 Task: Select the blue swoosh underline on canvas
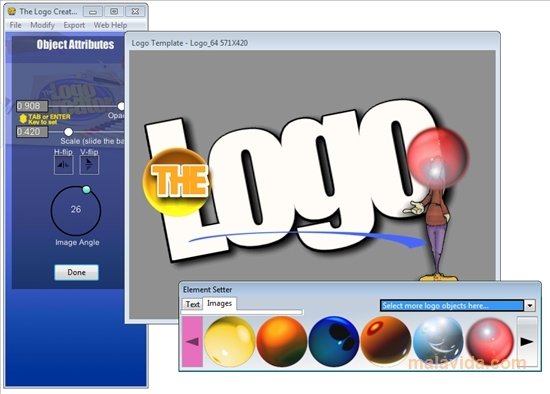[x=309, y=239]
